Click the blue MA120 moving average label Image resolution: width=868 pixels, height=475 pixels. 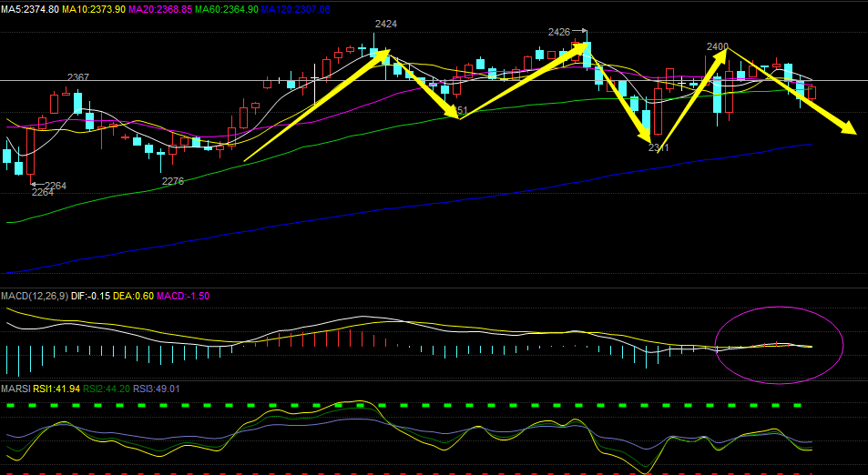pyautogui.click(x=295, y=8)
